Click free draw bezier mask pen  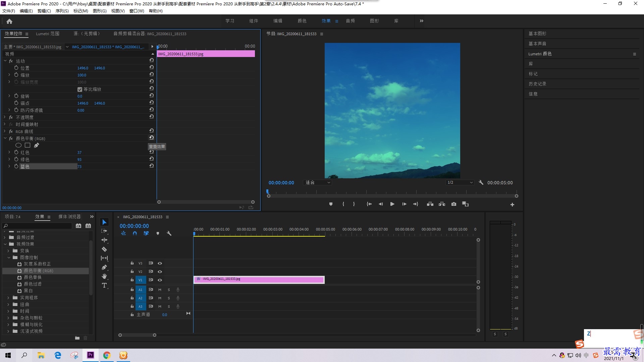36,145
